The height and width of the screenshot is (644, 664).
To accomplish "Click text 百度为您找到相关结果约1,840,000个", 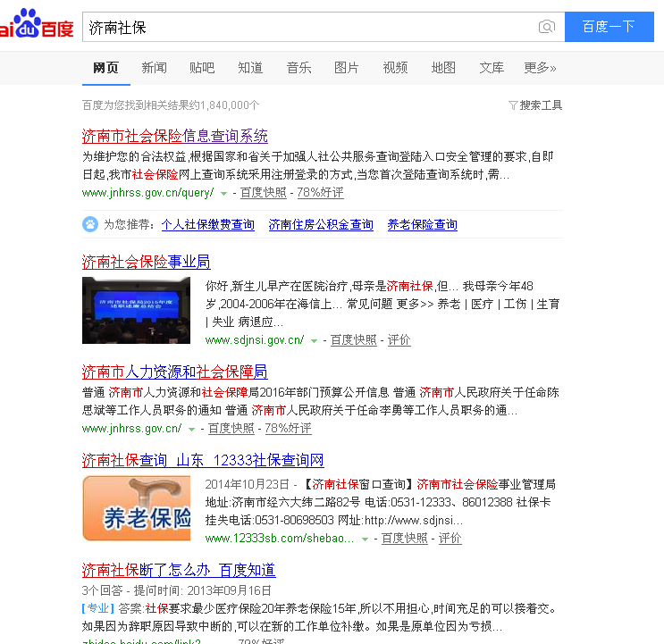I will [171, 105].
